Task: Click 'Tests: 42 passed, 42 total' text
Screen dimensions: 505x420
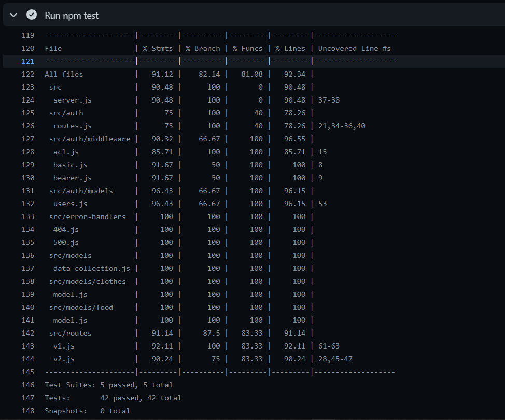Action: [113, 398]
